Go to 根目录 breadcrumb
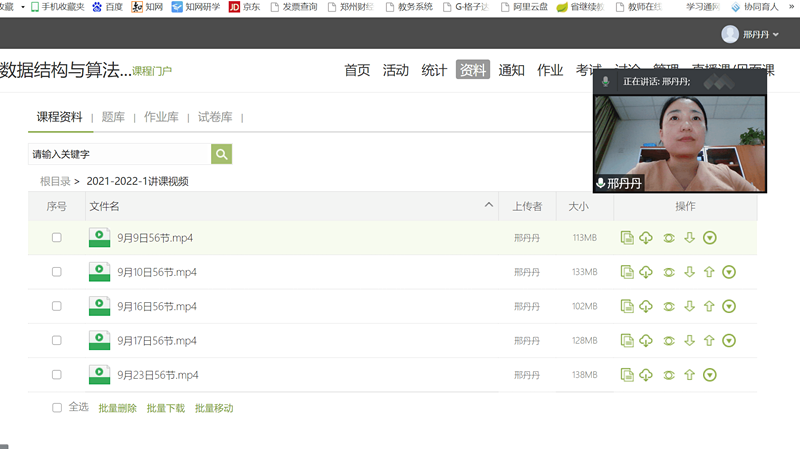Viewport: 800px width, 449px height. pyautogui.click(x=55, y=181)
